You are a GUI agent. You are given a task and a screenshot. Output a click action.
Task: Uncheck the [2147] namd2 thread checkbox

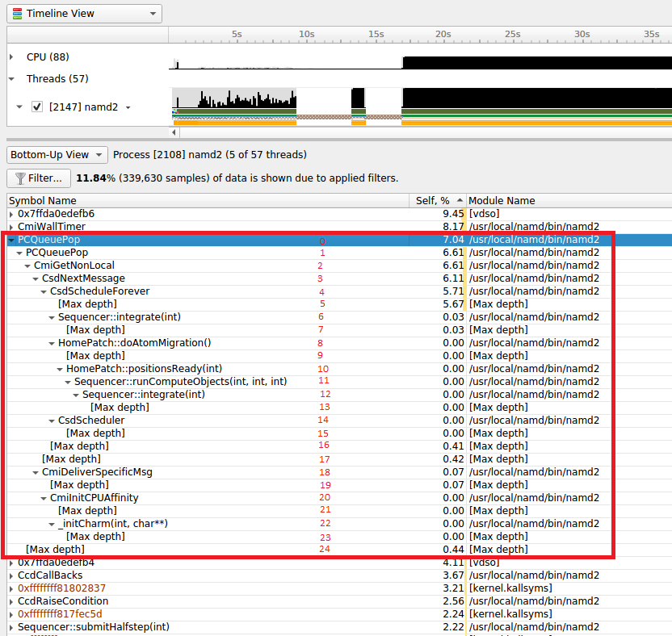click(x=37, y=107)
